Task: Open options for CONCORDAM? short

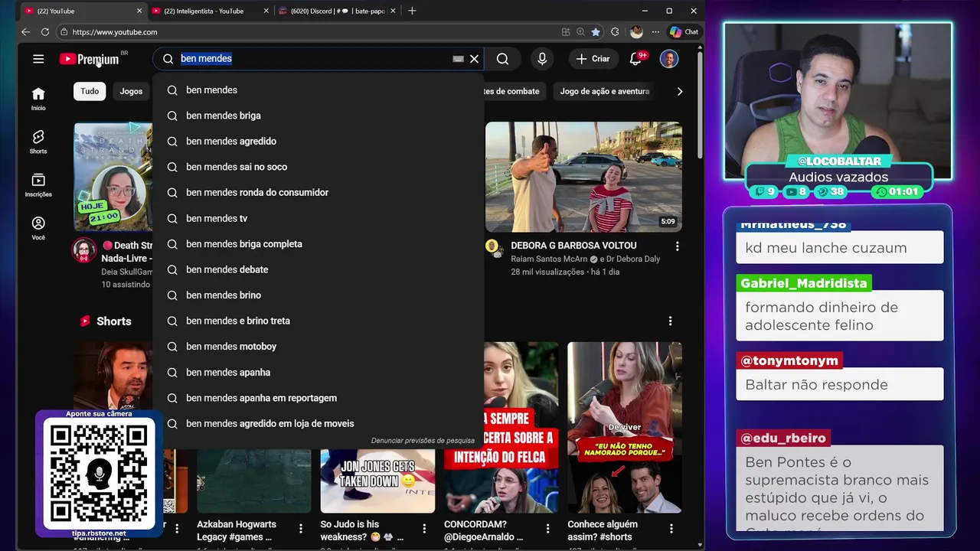Action: point(547,529)
